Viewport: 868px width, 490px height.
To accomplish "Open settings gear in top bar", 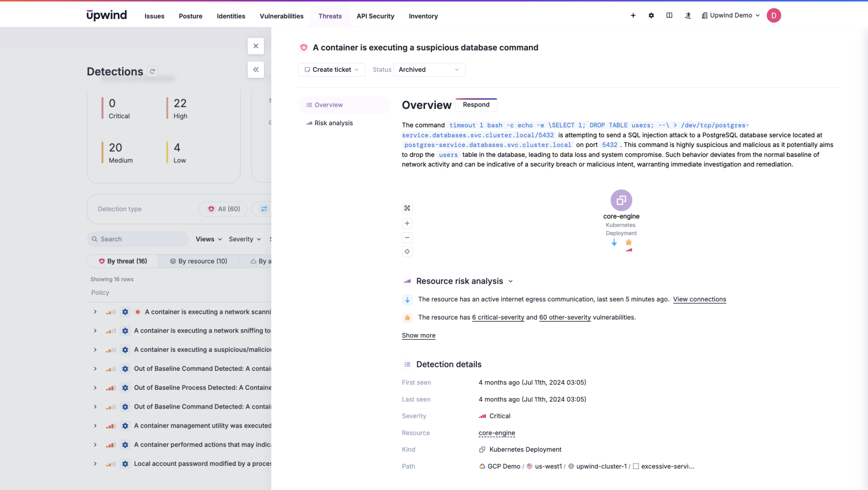I will [x=651, y=16].
